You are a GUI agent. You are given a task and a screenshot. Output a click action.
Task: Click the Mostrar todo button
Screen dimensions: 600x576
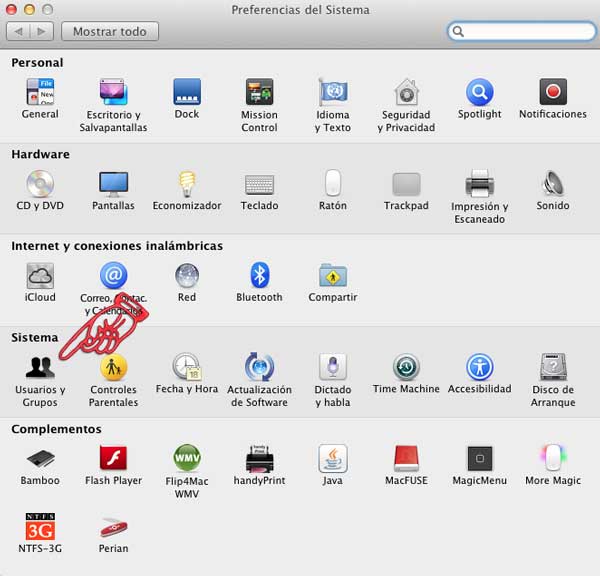pos(110,31)
